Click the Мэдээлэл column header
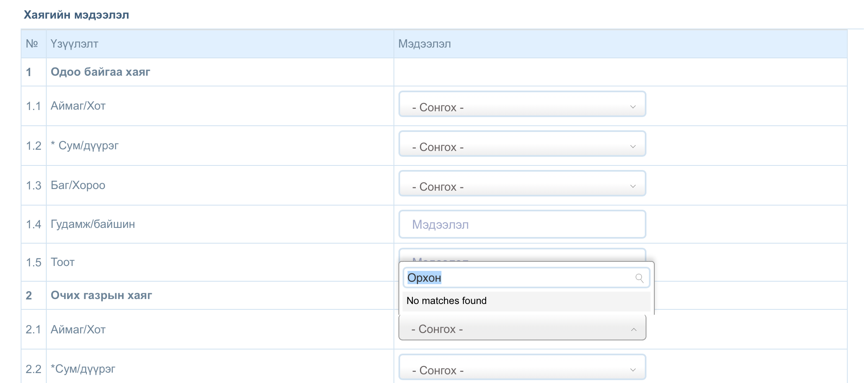868x383 pixels. click(424, 44)
